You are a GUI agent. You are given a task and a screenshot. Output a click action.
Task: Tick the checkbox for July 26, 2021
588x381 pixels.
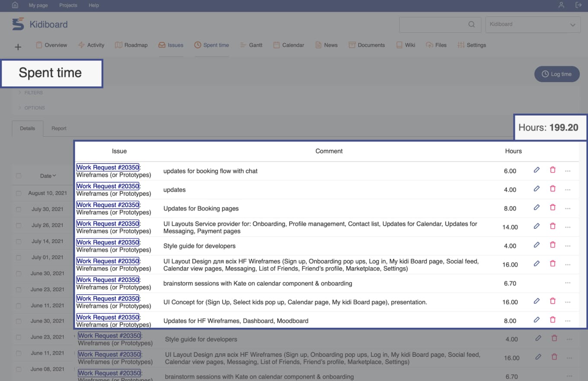[19, 225]
